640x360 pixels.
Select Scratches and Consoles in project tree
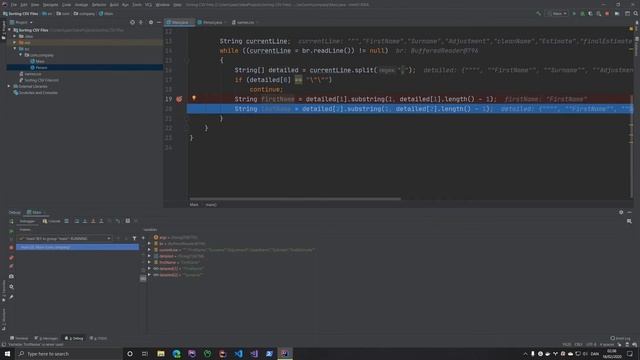coord(36,93)
